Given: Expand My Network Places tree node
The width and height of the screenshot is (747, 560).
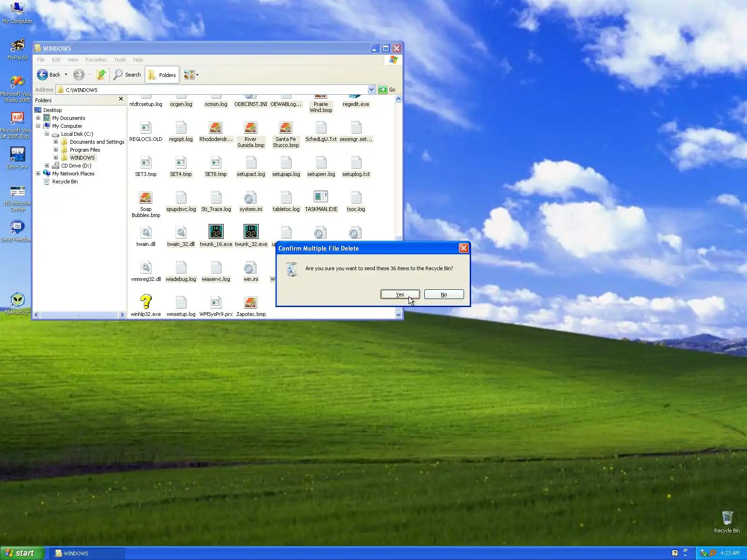Looking at the screenshot, I should click(38, 174).
